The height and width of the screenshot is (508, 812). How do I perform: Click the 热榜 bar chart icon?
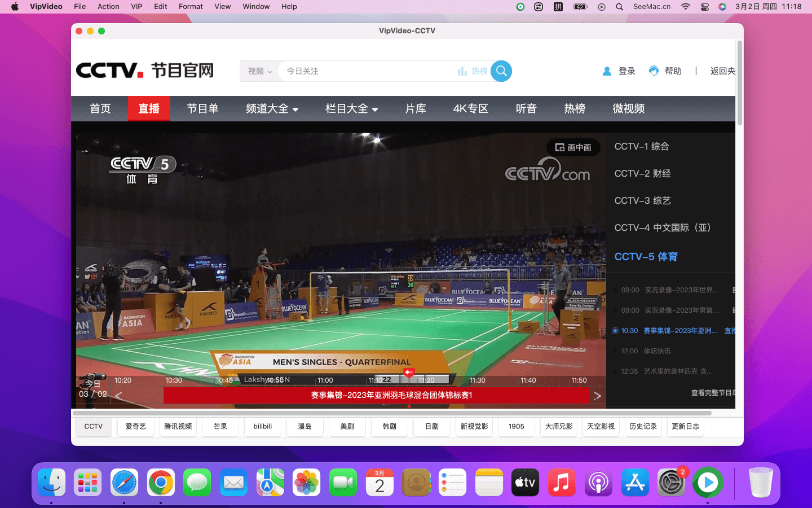click(x=462, y=71)
